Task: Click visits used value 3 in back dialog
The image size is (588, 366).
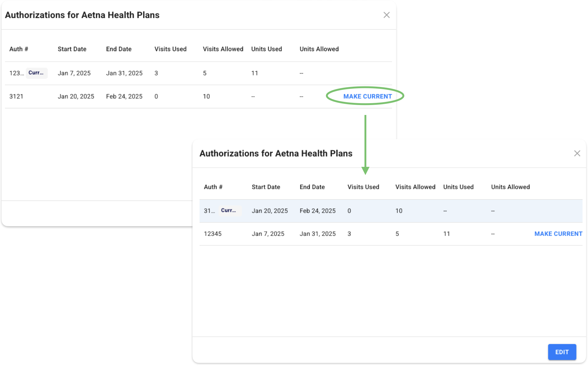Action: [156, 73]
